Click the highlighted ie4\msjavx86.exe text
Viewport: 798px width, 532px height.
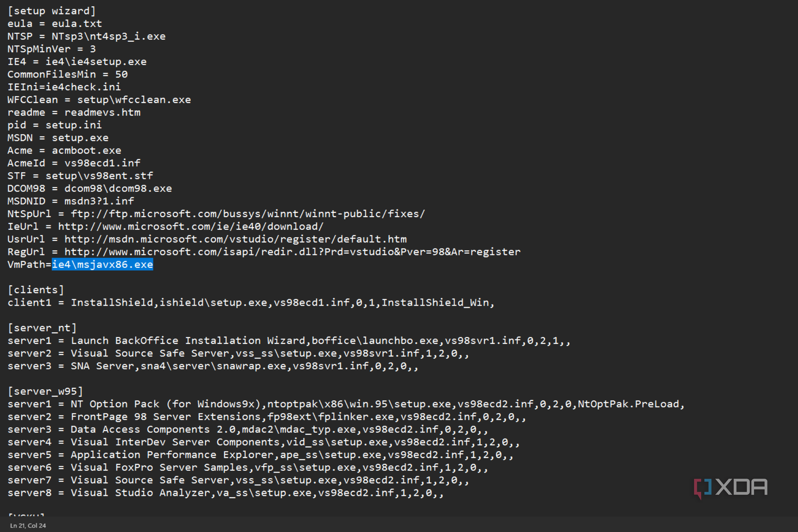pos(103,265)
